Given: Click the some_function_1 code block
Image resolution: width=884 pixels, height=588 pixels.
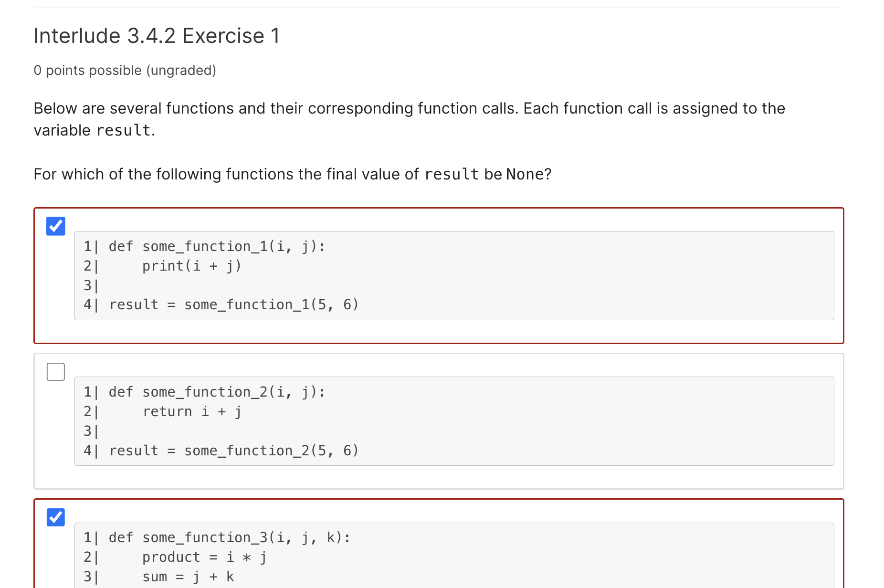Looking at the screenshot, I should tap(453, 275).
